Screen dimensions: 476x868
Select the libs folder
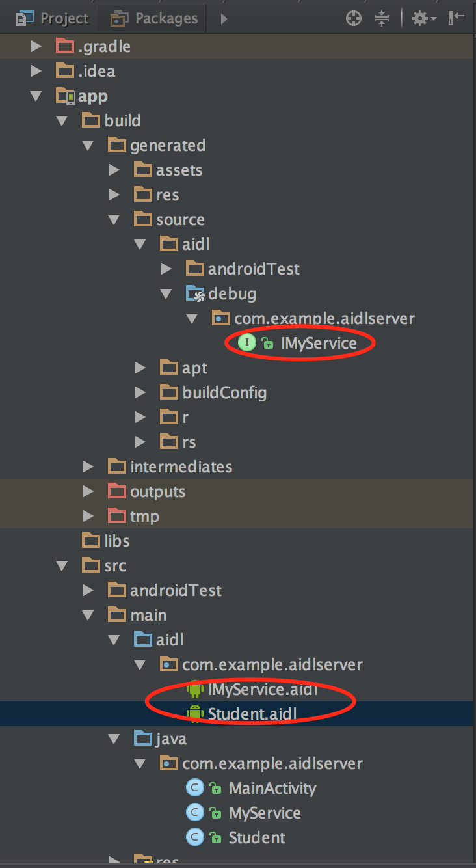pyautogui.click(x=116, y=541)
